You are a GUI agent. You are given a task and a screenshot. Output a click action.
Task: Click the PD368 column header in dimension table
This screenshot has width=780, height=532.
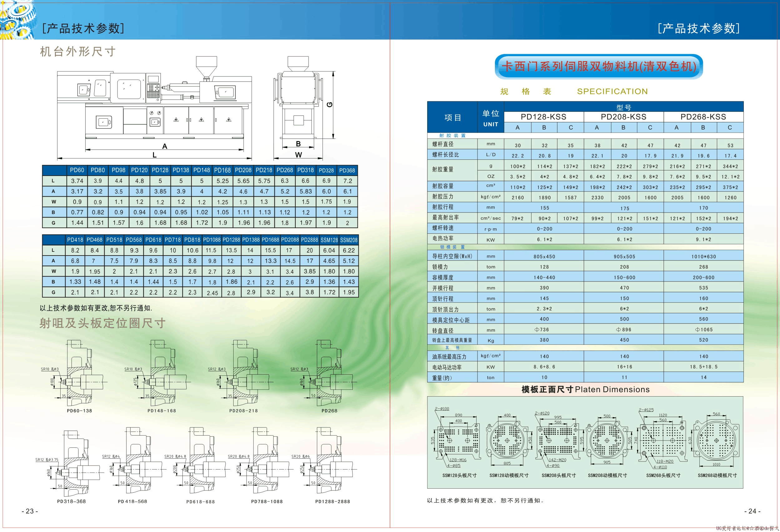[x=347, y=170]
